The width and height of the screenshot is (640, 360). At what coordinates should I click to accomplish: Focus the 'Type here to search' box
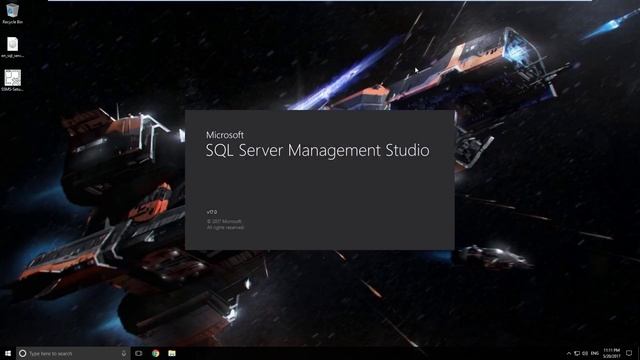click(x=73, y=353)
